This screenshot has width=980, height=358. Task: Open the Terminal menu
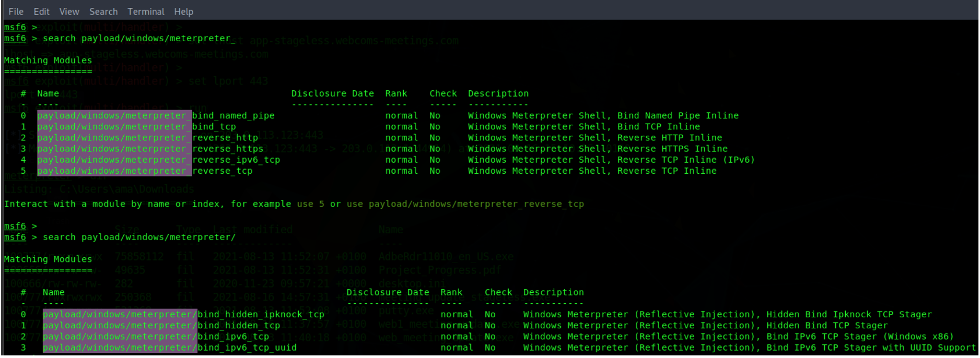146,11
